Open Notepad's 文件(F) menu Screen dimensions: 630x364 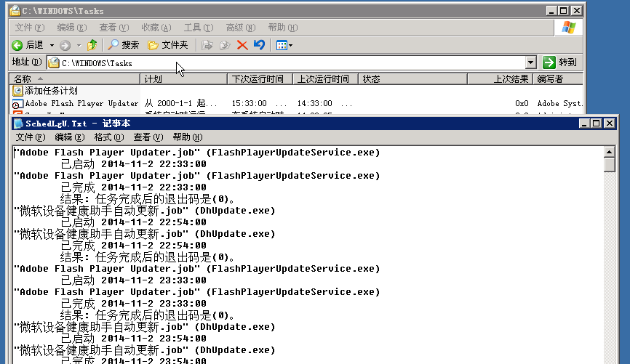tap(30, 137)
